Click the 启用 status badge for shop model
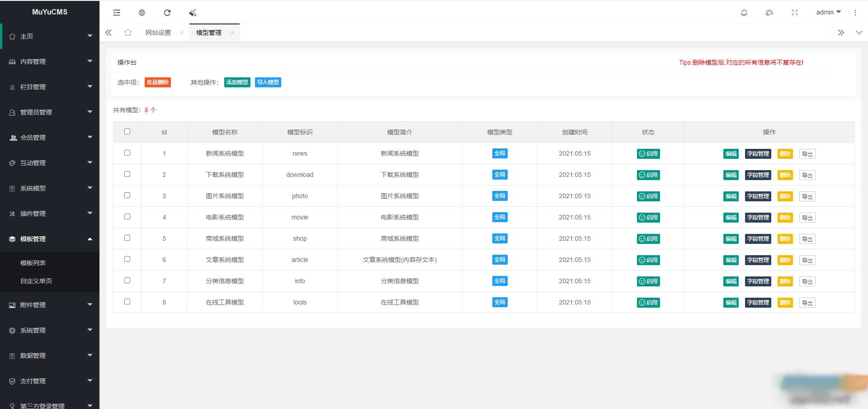Viewport: 868px width, 409px height. [x=648, y=238]
